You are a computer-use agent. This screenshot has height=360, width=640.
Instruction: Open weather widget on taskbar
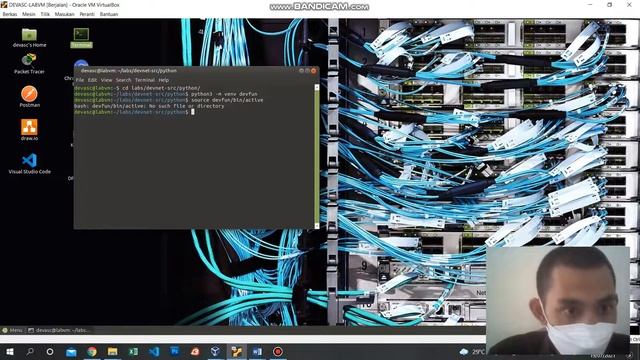[x=472, y=351]
